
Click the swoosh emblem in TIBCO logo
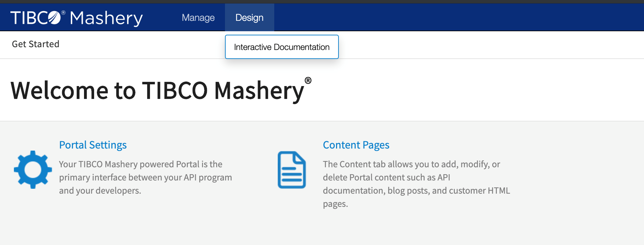54,17
